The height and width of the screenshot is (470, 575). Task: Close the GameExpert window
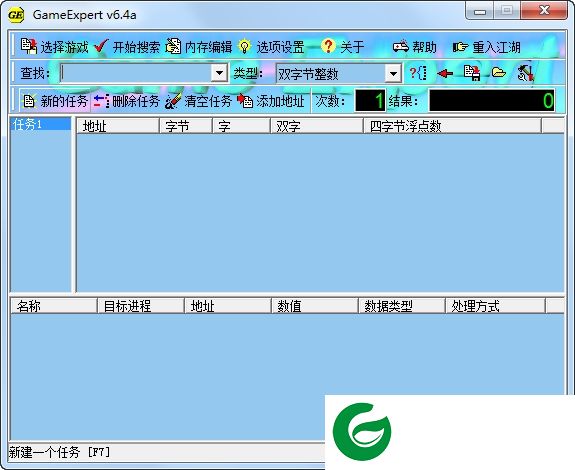coord(544,10)
